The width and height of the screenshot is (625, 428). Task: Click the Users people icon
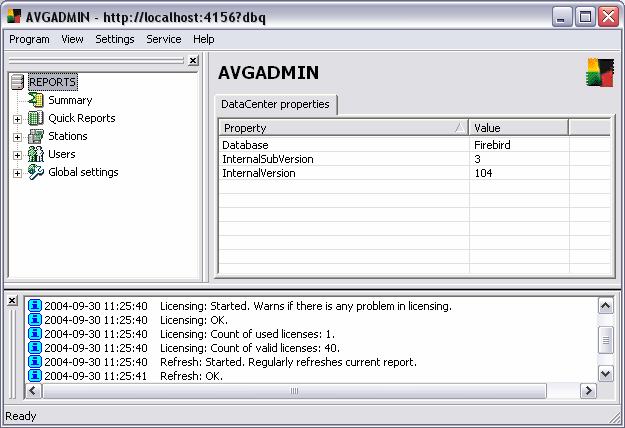click(x=35, y=154)
